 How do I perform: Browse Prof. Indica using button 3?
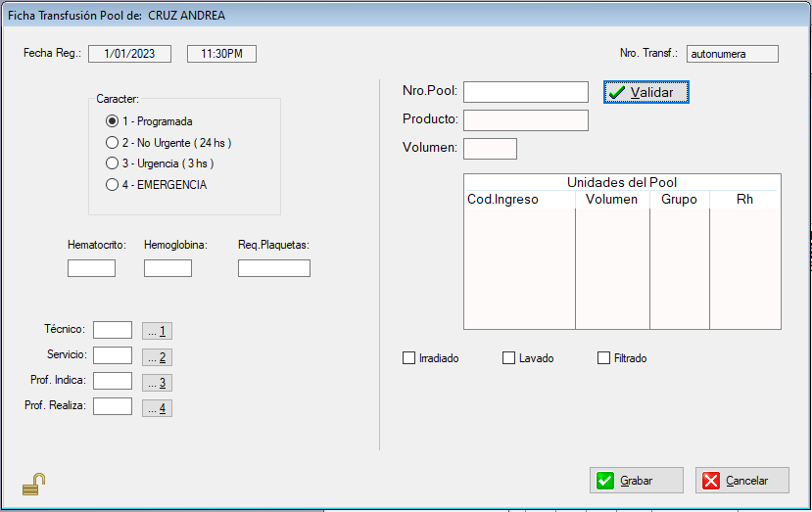pyautogui.click(x=157, y=383)
